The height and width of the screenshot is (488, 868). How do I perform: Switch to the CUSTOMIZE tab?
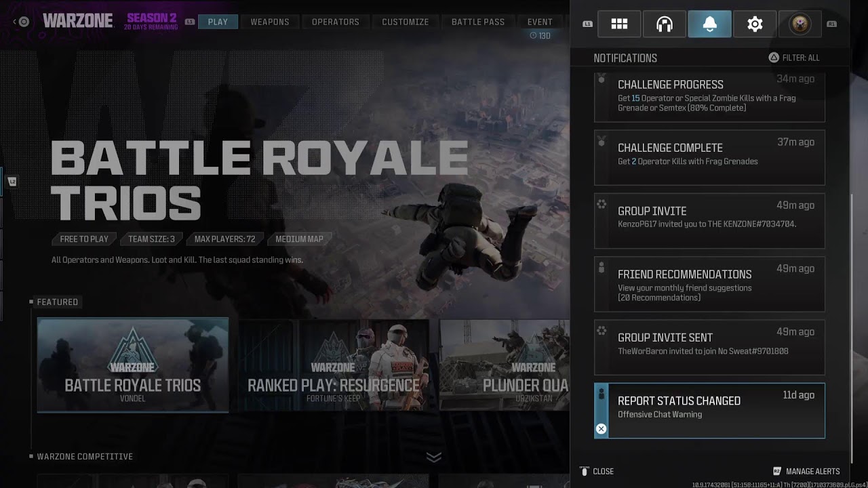coord(406,22)
